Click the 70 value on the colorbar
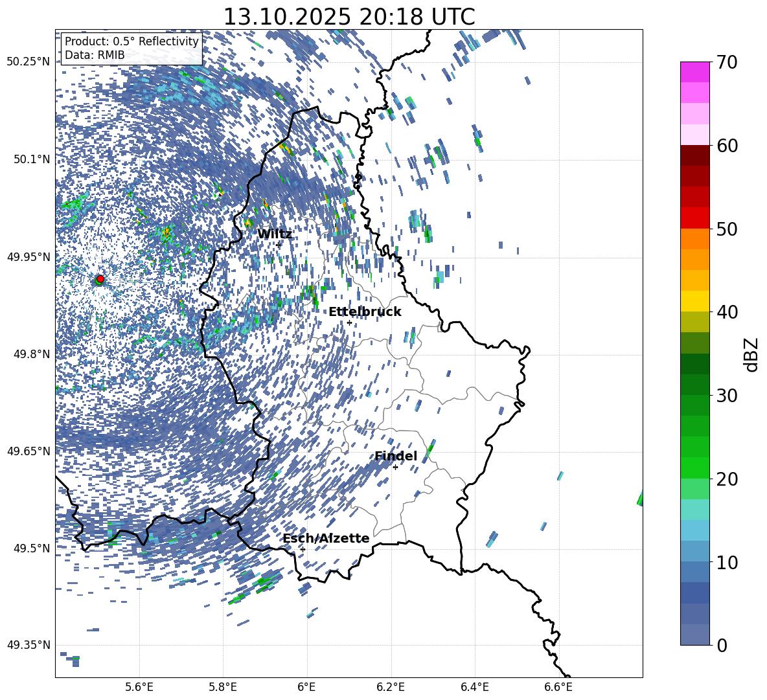This screenshot has height=700, width=767. click(726, 63)
